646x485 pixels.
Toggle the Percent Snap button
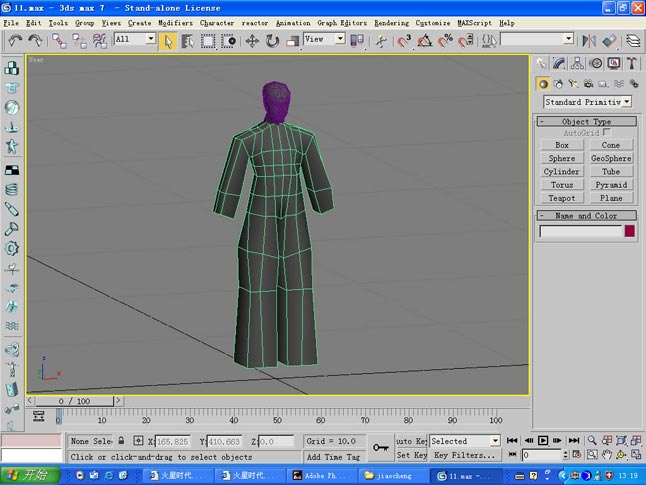click(x=445, y=41)
